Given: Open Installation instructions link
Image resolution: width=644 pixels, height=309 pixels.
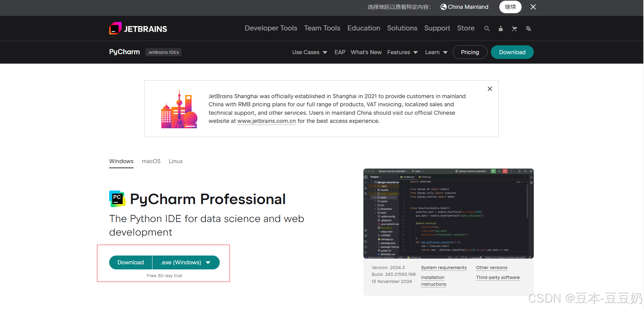Looking at the screenshot, I should 434,281.
